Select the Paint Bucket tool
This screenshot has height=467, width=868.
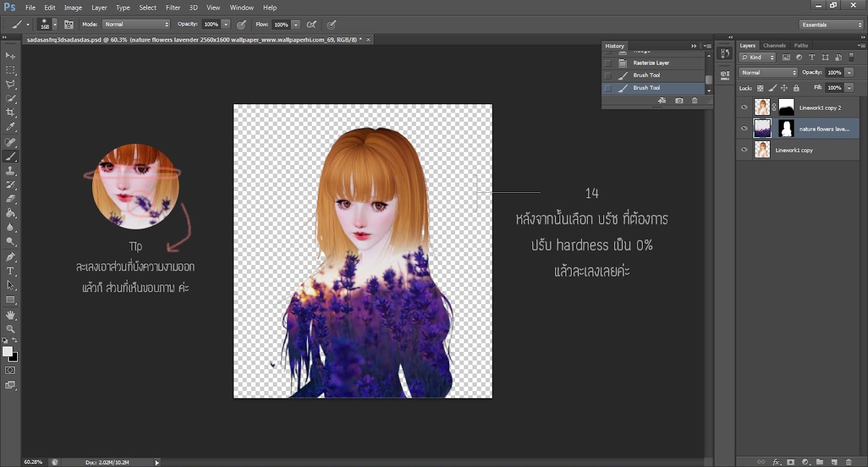coord(10,213)
